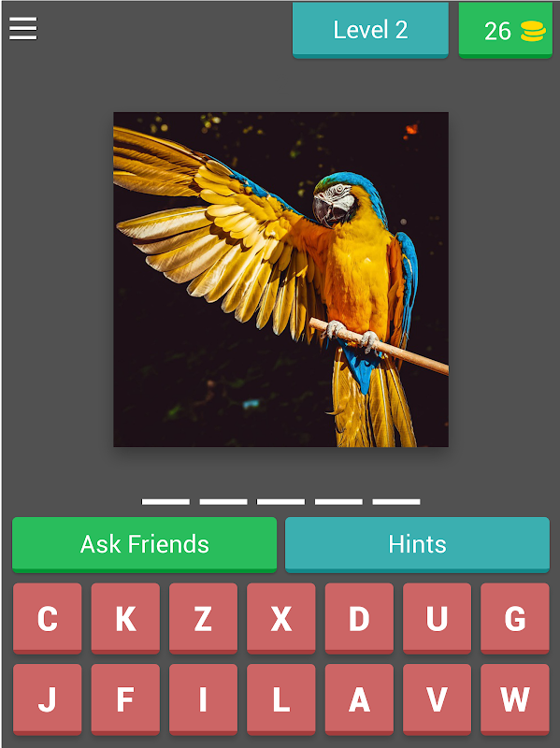Tap the letter D tile
The width and height of the screenshot is (560, 748).
pyautogui.click(x=359, y=618)
